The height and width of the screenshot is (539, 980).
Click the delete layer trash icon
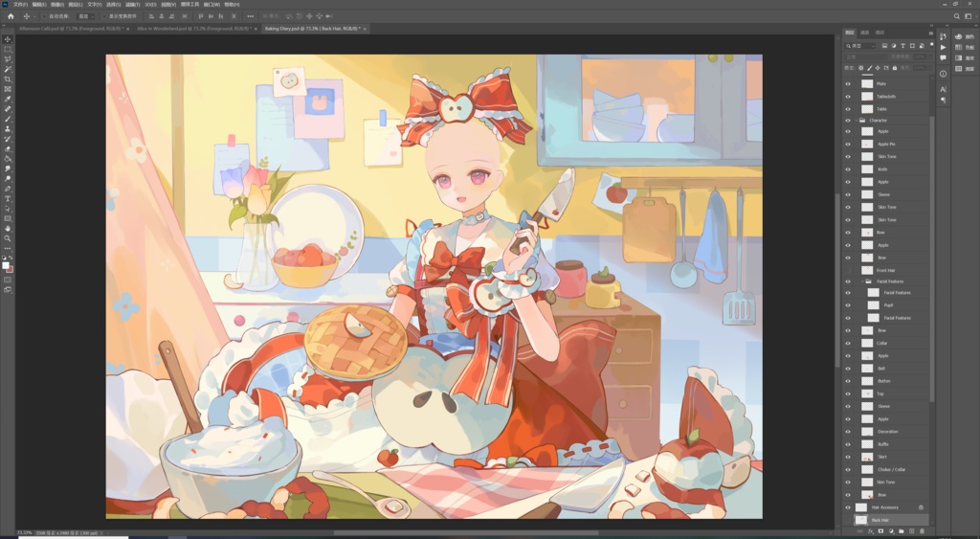[x=922, y=531]
